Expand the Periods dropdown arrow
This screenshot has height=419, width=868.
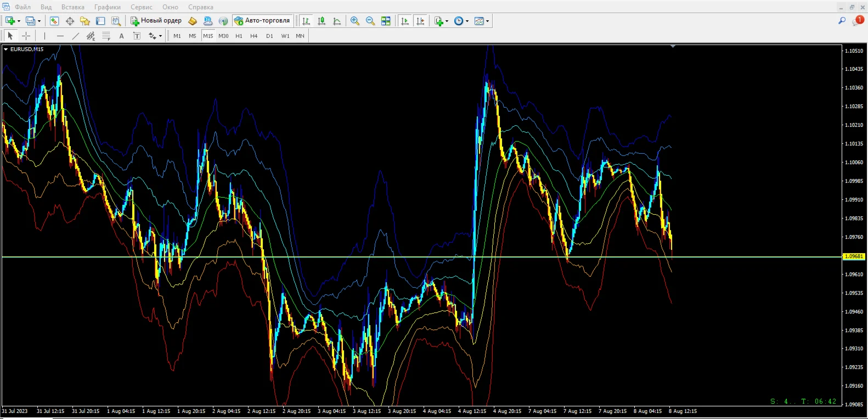[x=467, y=21]
